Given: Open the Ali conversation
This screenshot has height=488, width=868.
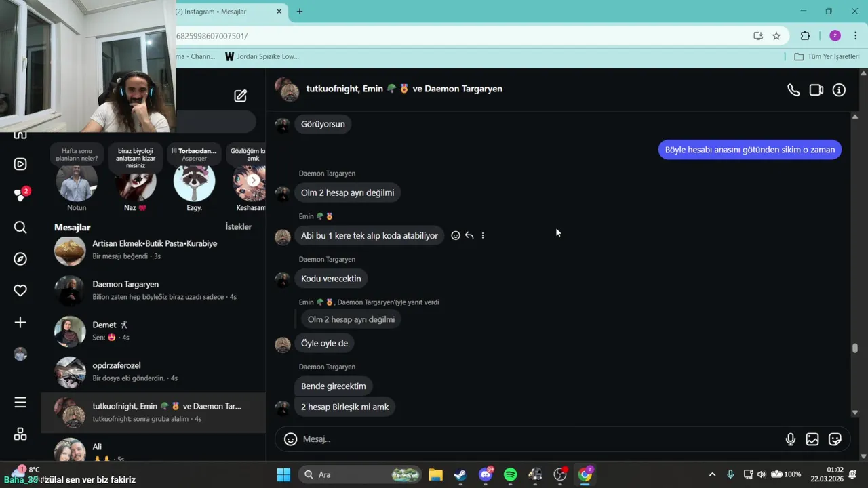Looking at the screenshot, I should pyautogui.click(x=153, y=449).
